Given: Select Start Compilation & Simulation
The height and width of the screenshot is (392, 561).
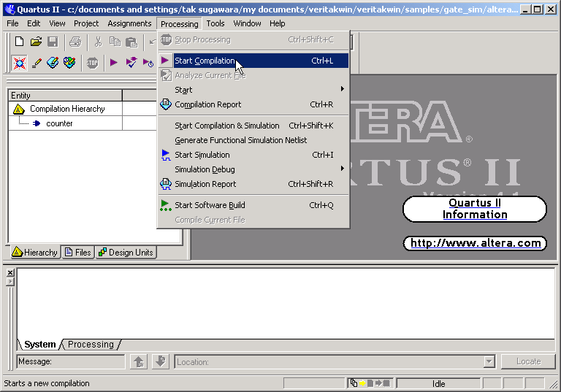Looking at the screenshot, I should click(253, 126).
